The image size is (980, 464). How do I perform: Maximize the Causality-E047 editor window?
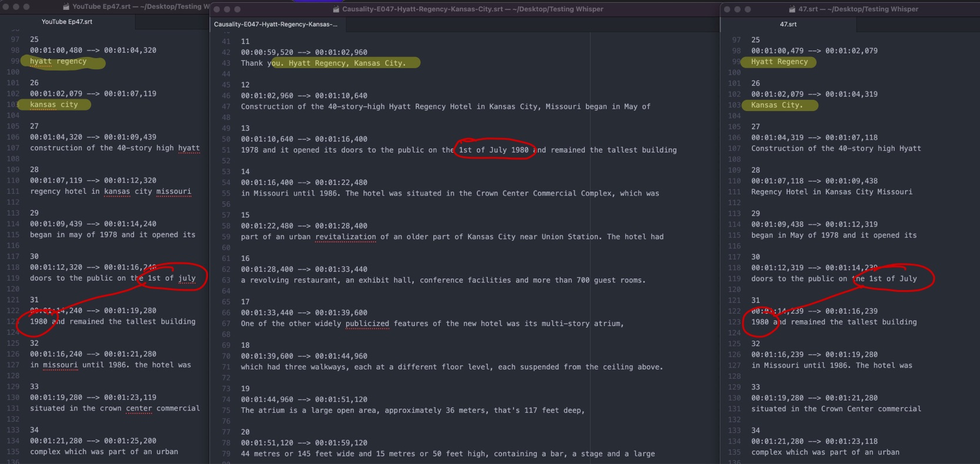pos(238,9)
